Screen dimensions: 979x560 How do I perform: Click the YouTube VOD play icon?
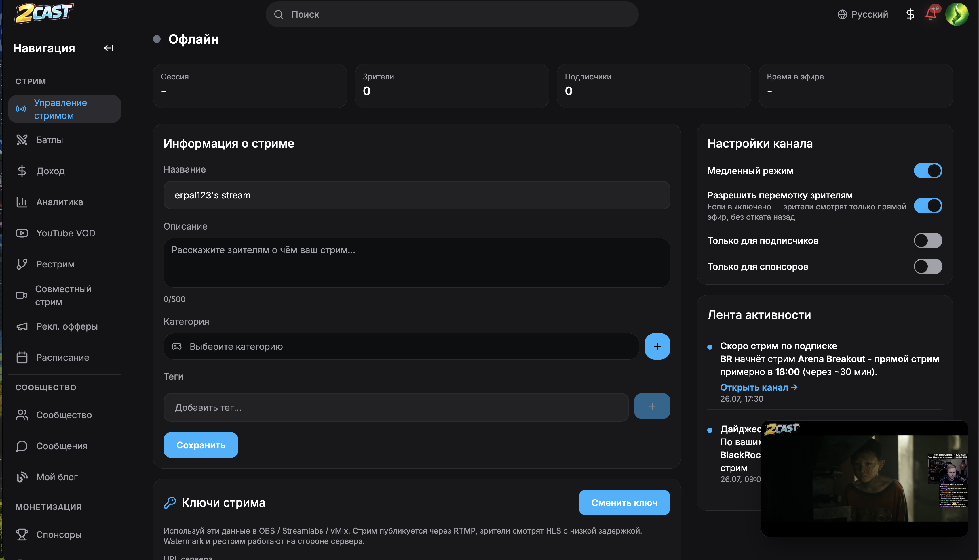(22, 233)
